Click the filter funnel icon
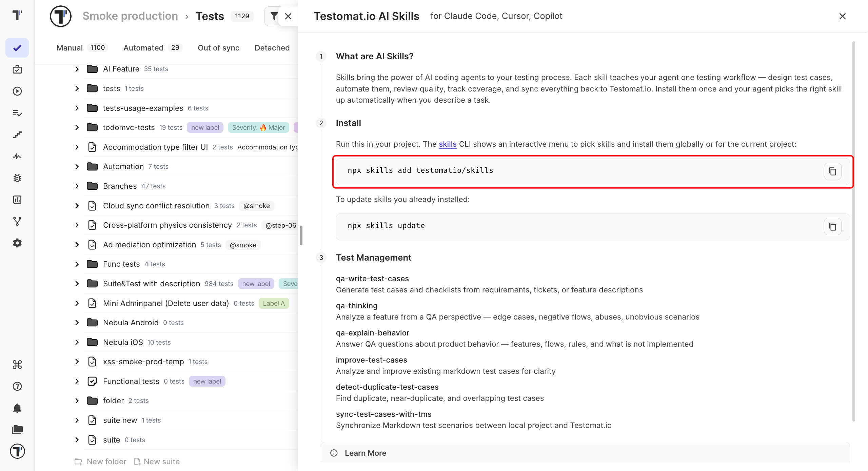The width and height of the screenshot is (868, 471). pyautogui.click(x=274, y=16)
